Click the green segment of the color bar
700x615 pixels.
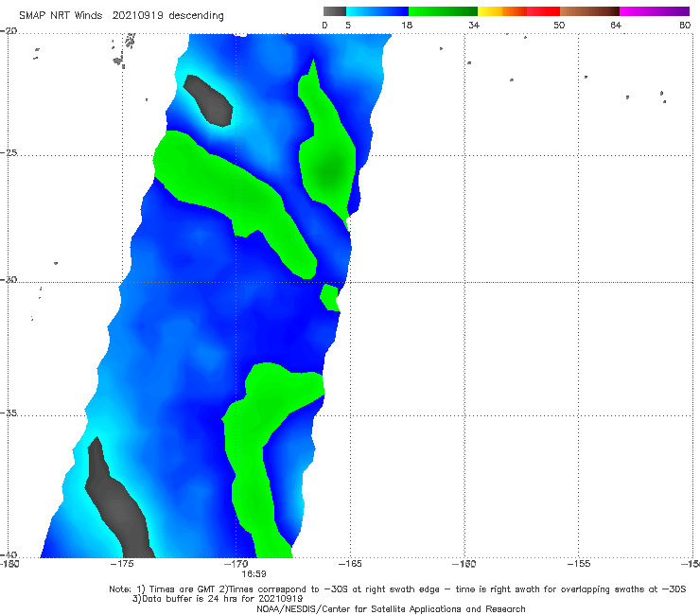point(443,11)
